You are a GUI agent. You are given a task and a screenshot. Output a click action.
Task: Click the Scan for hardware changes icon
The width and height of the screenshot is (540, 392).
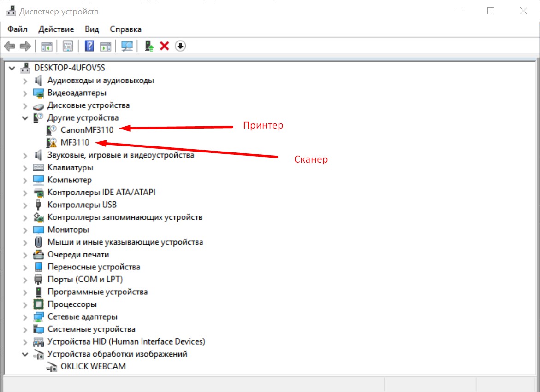coord(128,46)
